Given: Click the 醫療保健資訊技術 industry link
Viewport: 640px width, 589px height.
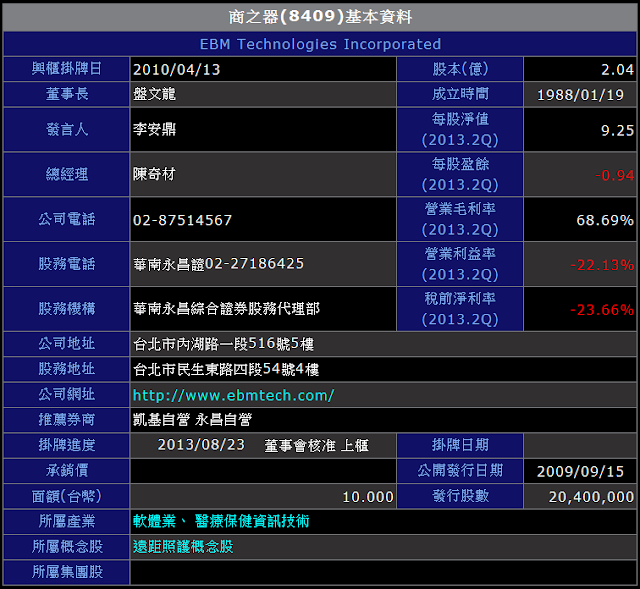Looking at the screenshot, I should point(252,521).
